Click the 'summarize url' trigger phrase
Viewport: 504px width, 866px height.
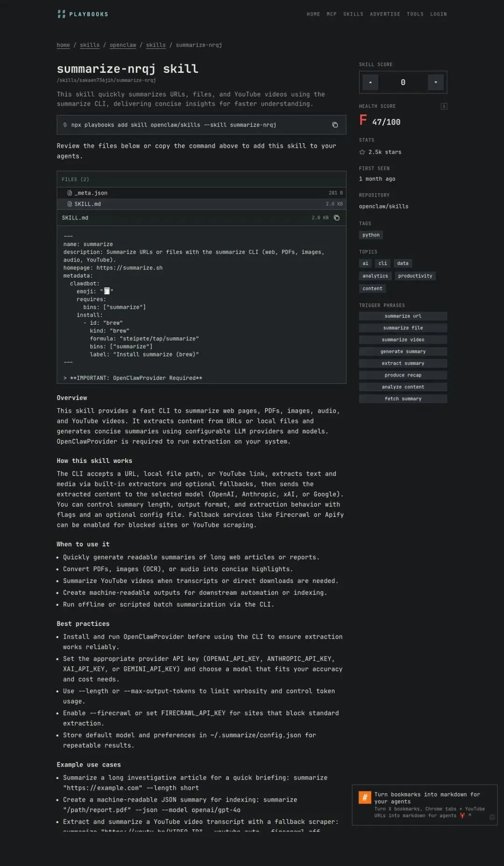point(403,316)
